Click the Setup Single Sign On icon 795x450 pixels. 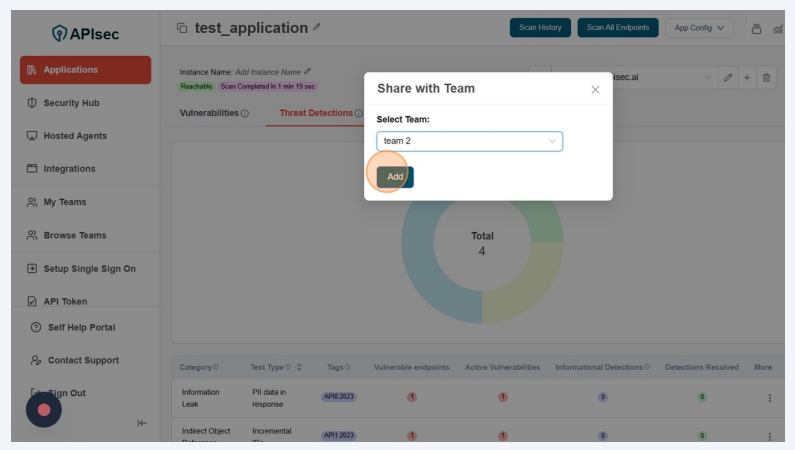pyautogui.click(x=32, y=269)
